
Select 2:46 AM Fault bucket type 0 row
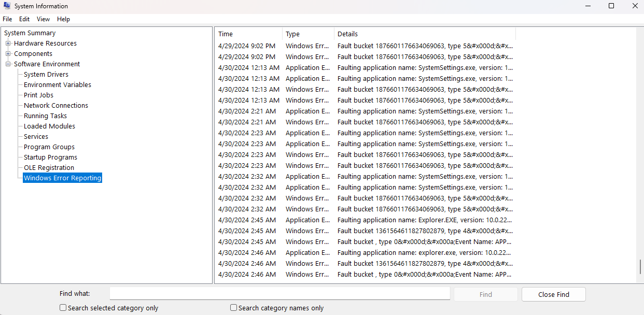pyautogui.click(x=365, y=275)
